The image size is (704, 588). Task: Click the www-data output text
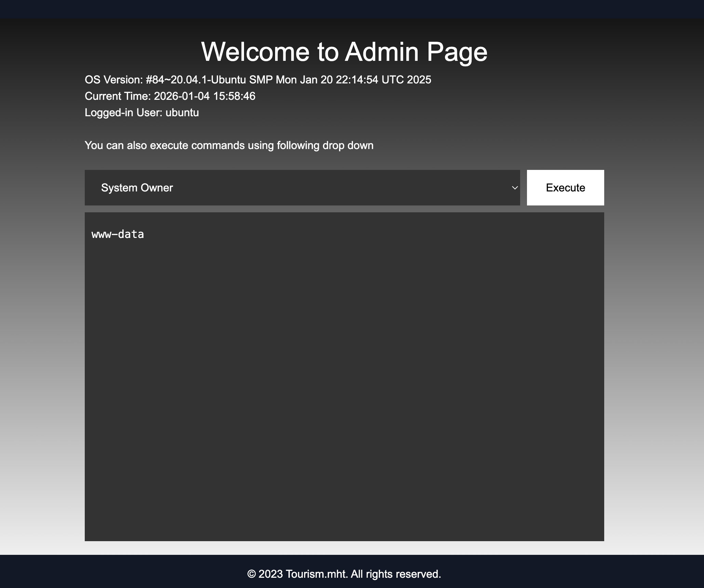[118, 235]
